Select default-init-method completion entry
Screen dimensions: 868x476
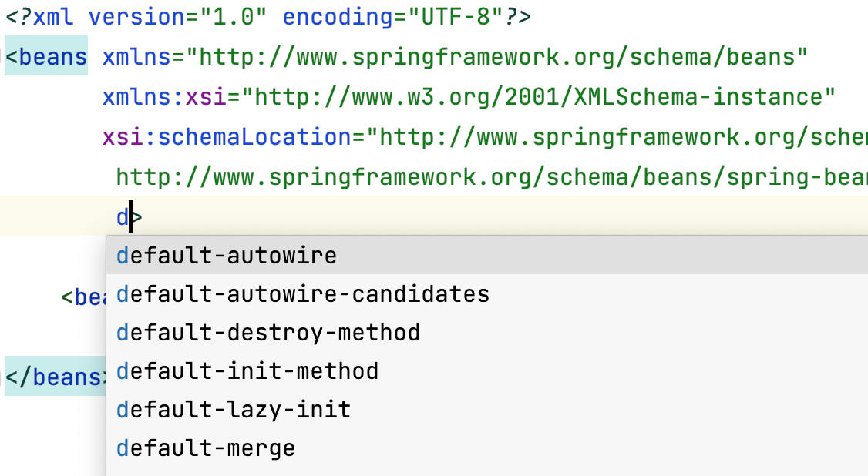click(x=487, y=371)
